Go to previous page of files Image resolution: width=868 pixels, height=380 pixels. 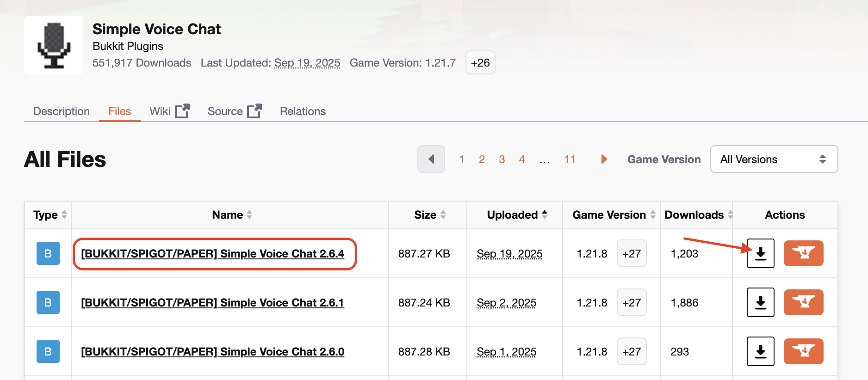431,159
